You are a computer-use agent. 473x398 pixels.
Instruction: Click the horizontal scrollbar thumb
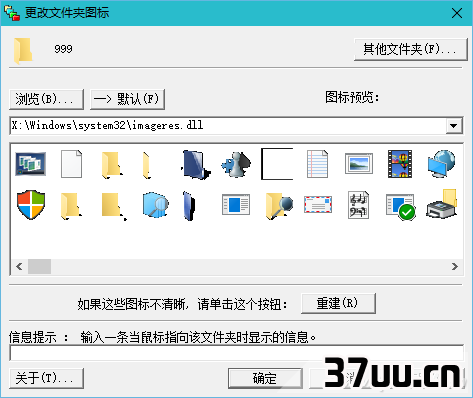39,266
